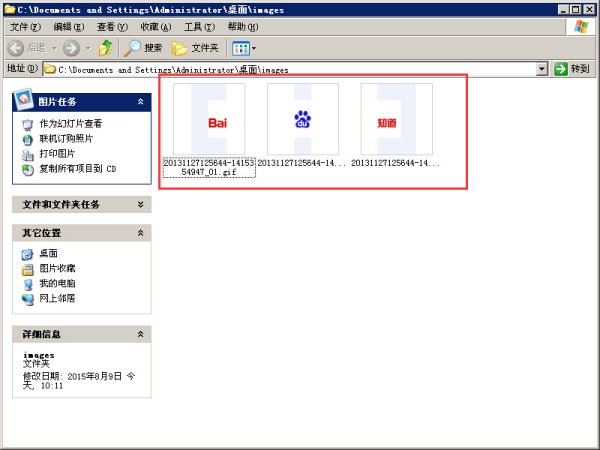Viewport: 600px width, 450px height.
Task: Click 作为幻灯片查看 link
Action: (x=71, y=124)
